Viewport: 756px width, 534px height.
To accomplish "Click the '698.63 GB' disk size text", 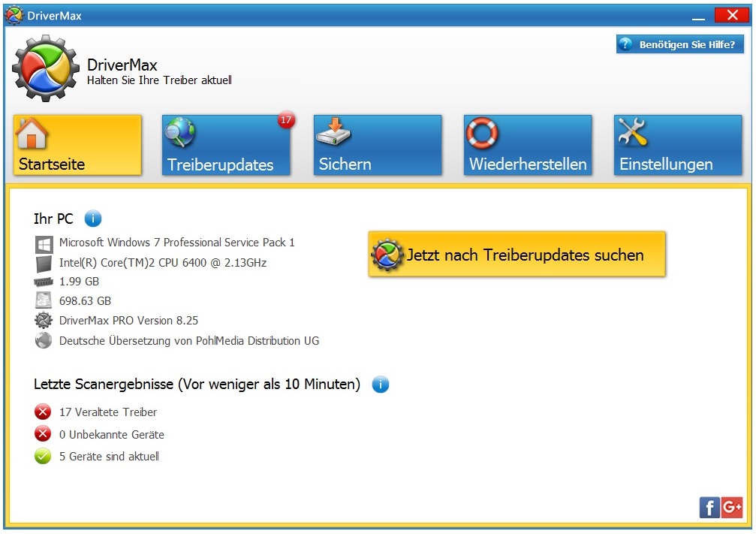I will pyautogui.click(x=86, y=301).
